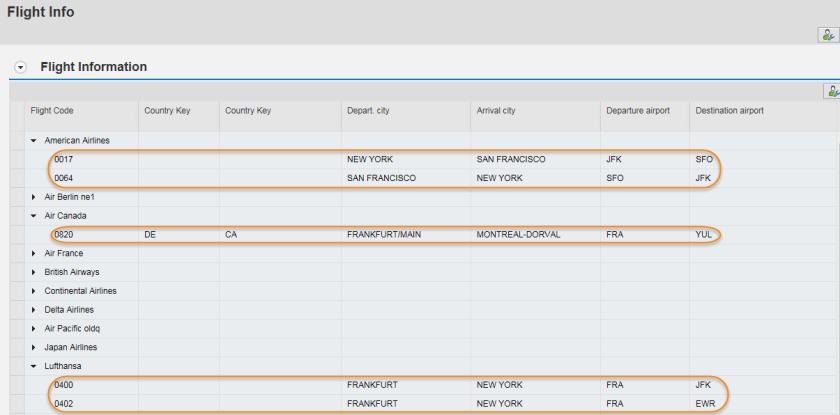Collapse the Lufthansa node
Image resolution: width=840 pixels, height=415 pixels.
[34, 366]
